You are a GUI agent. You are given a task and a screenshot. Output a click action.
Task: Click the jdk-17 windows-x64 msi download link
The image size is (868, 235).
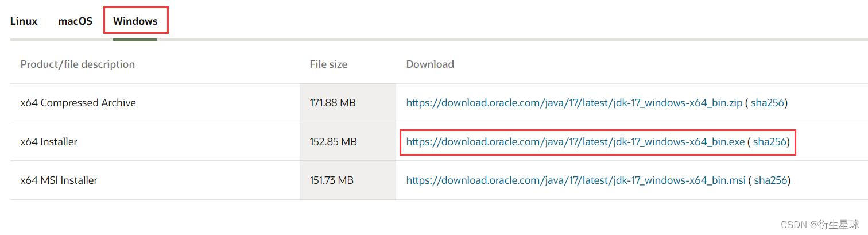point(576,180)
